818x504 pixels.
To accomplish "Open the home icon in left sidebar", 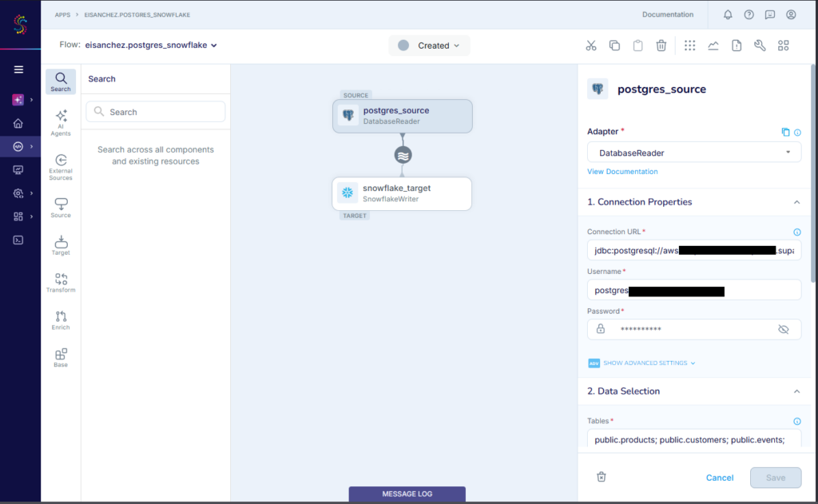I will click(18, 124).
